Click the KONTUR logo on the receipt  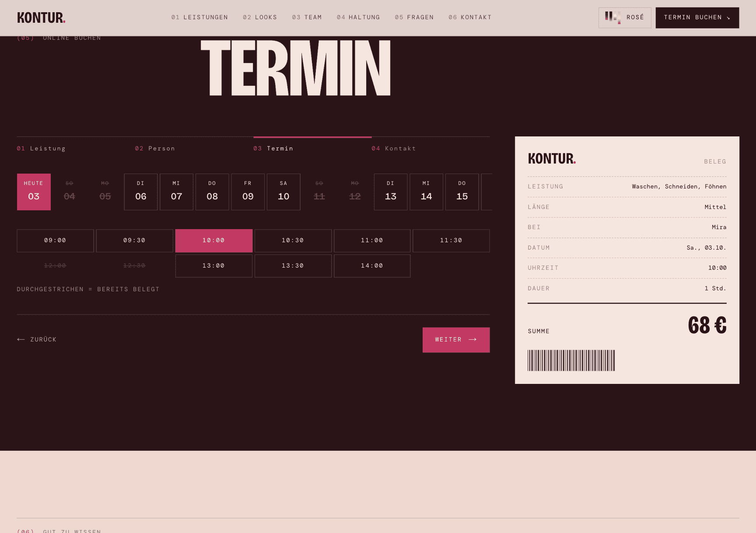tap(552, 158)
